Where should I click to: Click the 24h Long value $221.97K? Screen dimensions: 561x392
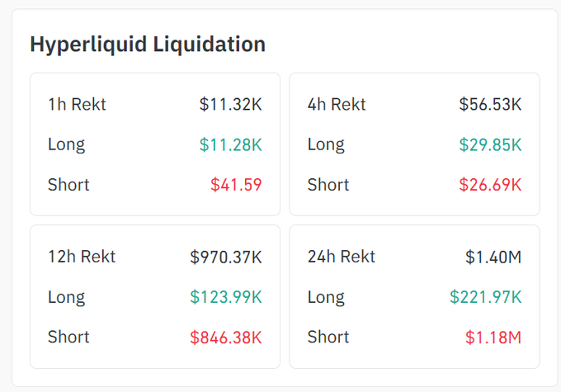click(485, 297)
